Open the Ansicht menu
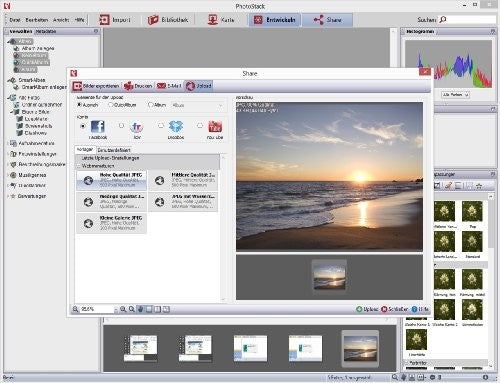 61,20
